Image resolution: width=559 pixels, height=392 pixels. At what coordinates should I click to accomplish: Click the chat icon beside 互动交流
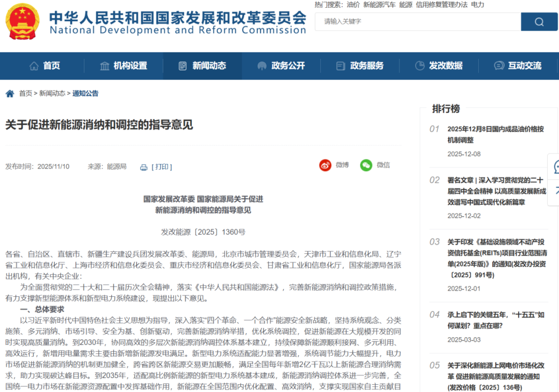coord(498,66)
